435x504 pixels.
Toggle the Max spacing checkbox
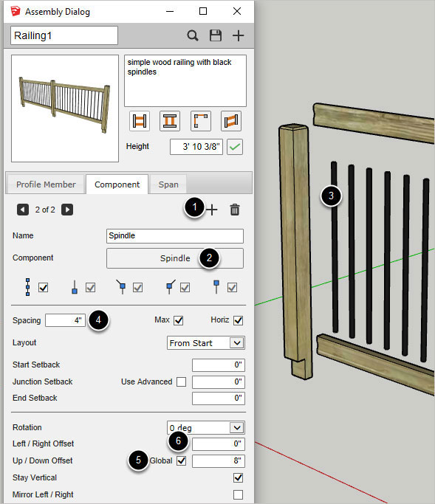[178, 320]
